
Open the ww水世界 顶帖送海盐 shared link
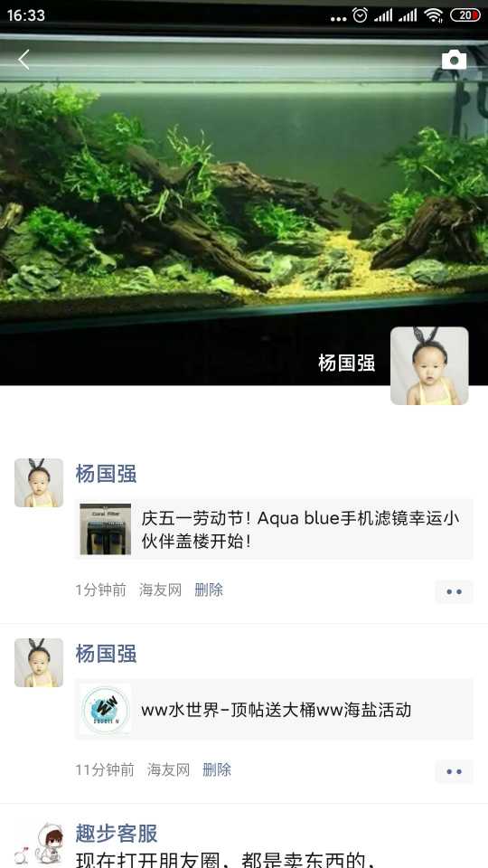(x=274, y=709)
